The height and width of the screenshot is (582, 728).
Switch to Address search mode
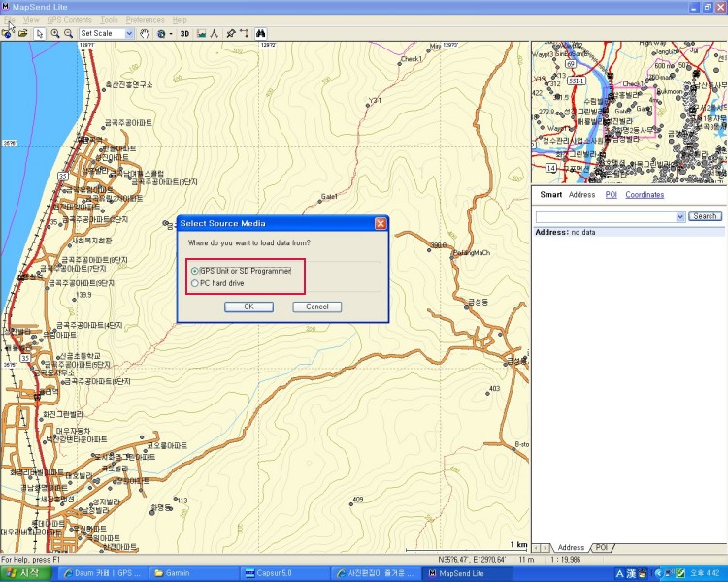tap(581, 194)
